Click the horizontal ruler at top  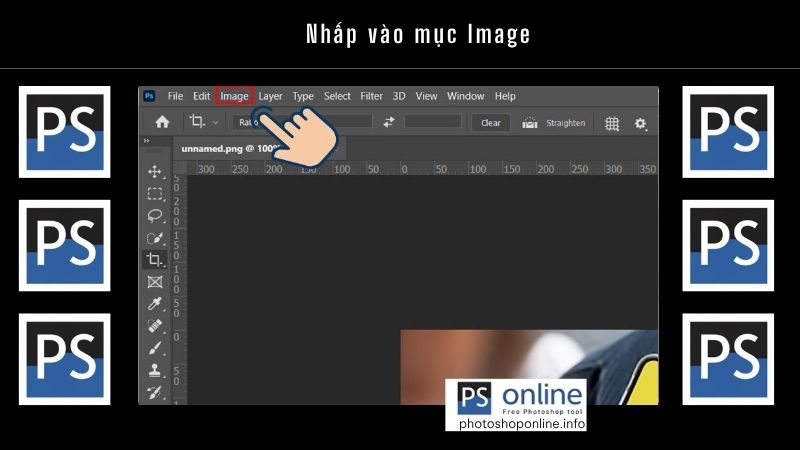pyautogui.click(x=422, y=169)
